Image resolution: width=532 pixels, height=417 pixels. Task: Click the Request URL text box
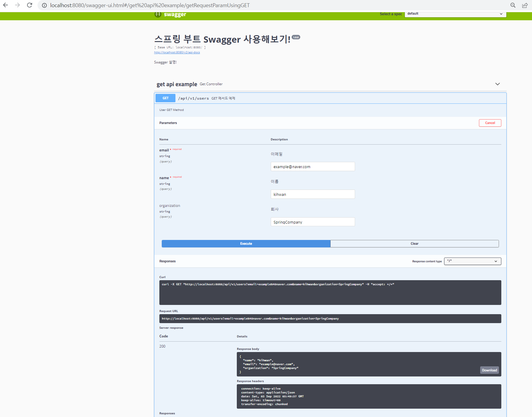coord(330,319)
